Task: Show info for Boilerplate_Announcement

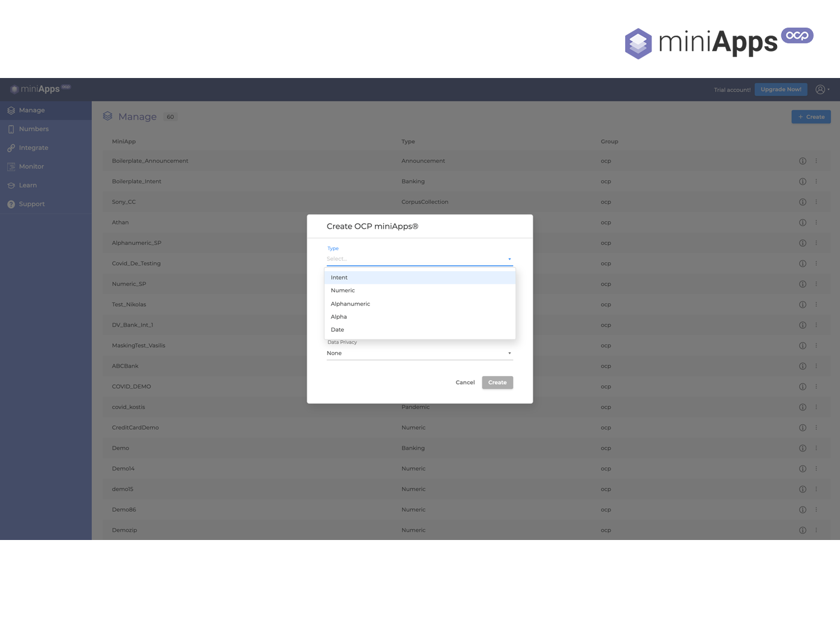Action: 802,161
